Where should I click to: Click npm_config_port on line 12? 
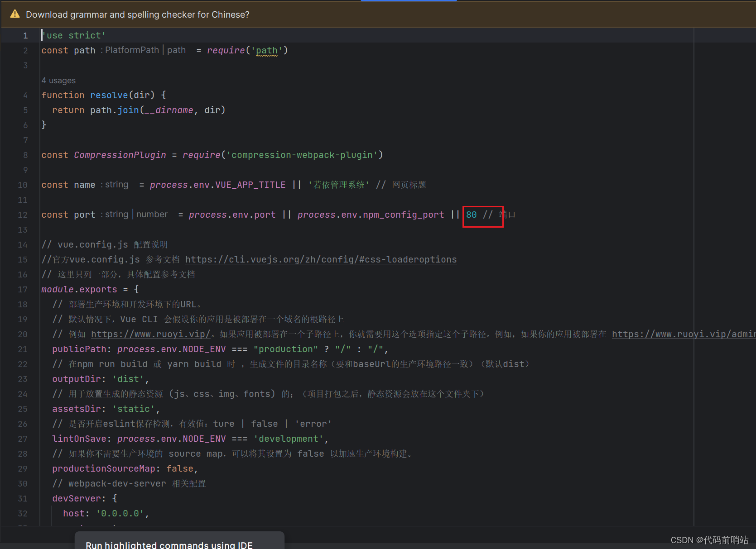tap(404, 215)
